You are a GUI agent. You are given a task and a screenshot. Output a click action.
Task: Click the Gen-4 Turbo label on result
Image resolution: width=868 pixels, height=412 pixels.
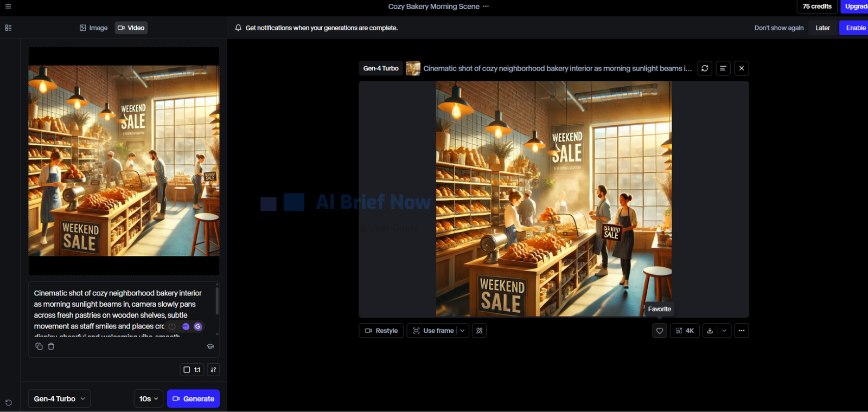pyautogui.click(x=381, y=68)
